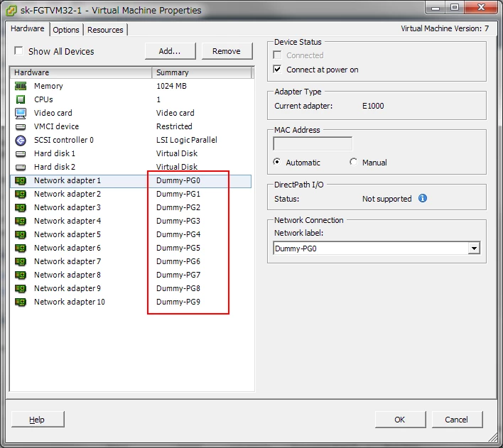Screen dimensions: 503x448
Task: Select the Memory row label
Action: [48, 86]
